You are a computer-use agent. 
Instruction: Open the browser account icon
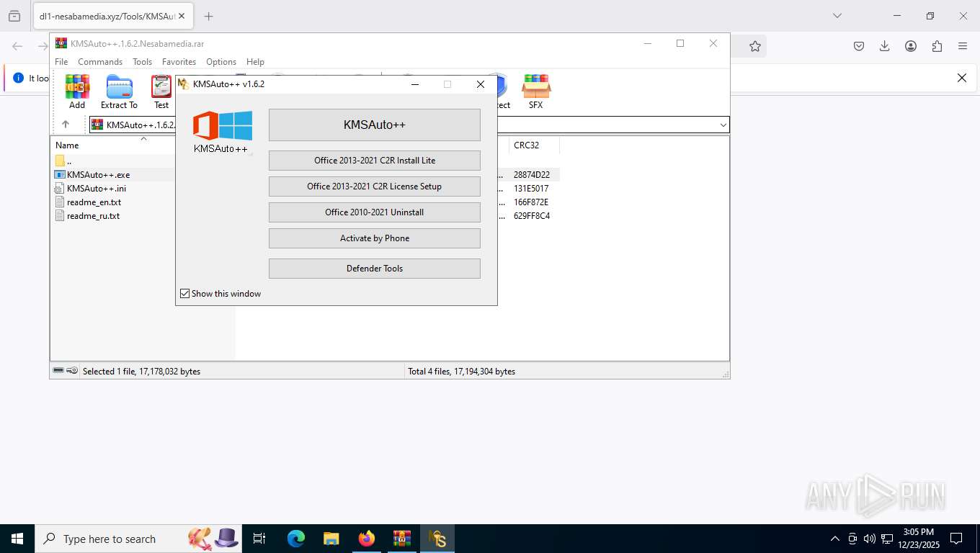(911, 46)
